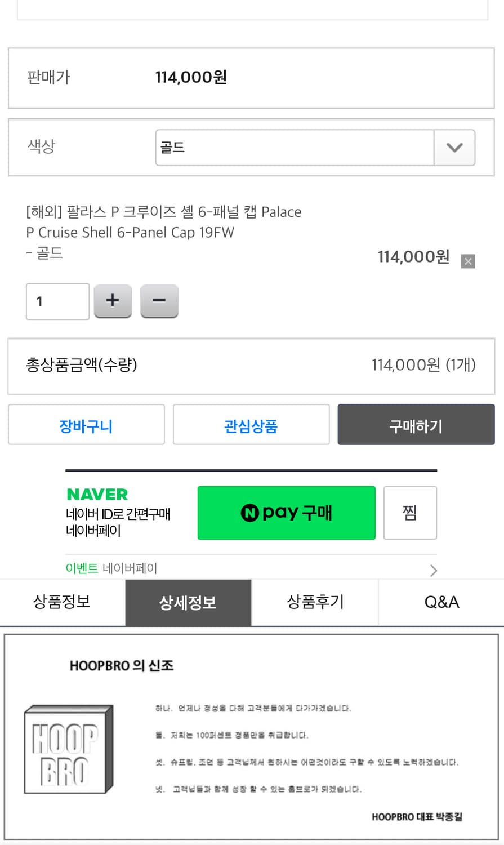Click the minus icon to decrease quantity

pyautogui.click(x=159, y=301)
